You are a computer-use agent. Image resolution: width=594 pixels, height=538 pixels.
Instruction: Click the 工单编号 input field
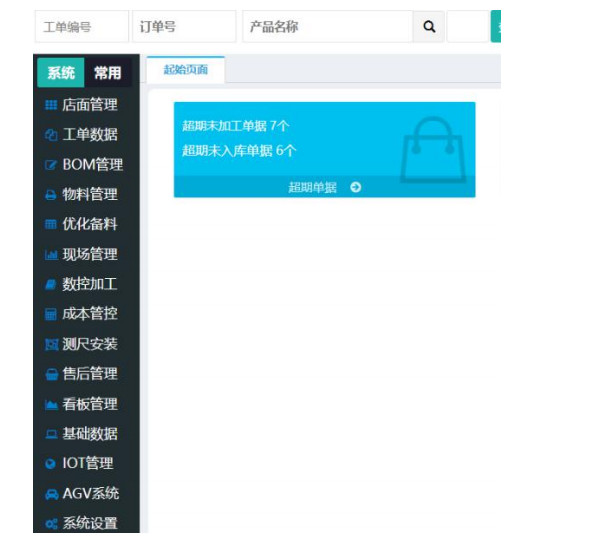click(82, 27)
